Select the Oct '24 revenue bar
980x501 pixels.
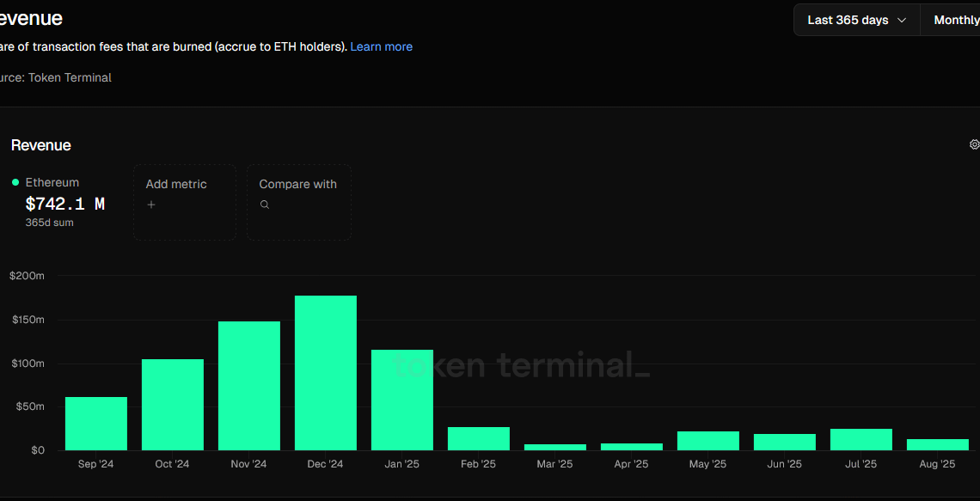coord(173,405)
